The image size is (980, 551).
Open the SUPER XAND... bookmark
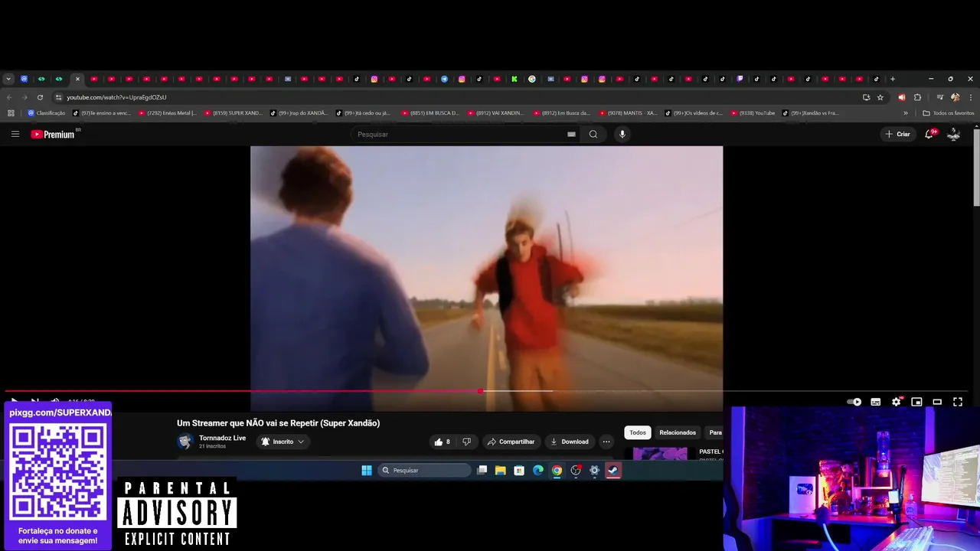coord(233,112)
